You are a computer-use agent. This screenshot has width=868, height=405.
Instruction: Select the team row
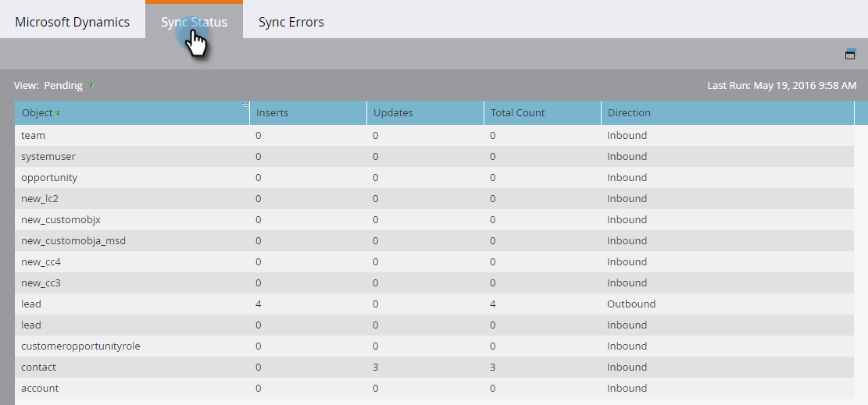click(x=434, y=136)
